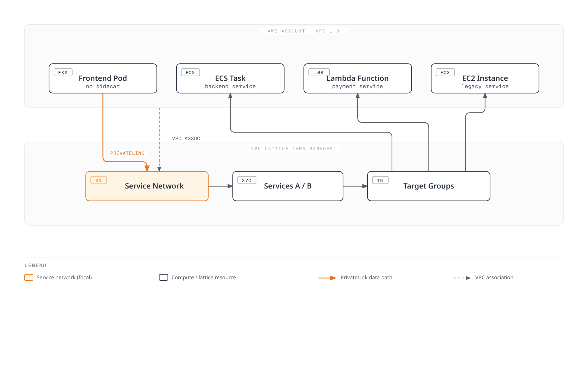Click the VPC ASSOC edge label
588x368 pixels.
tap(186, 138)
